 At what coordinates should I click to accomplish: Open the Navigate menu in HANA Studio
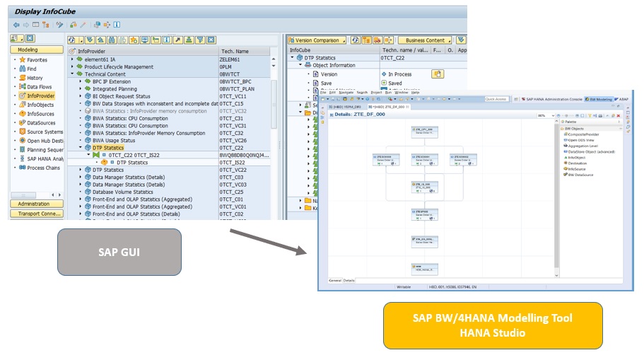346,93
